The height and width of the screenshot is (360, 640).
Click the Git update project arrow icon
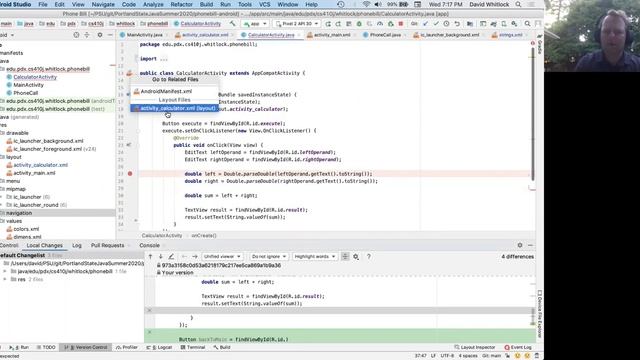click(424, 24)
